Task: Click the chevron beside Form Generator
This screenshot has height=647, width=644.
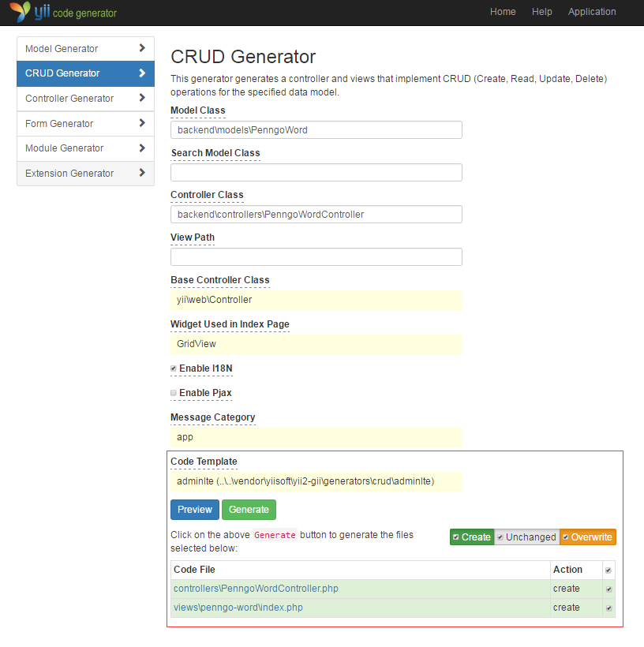Action: click(x=142, y=123)
